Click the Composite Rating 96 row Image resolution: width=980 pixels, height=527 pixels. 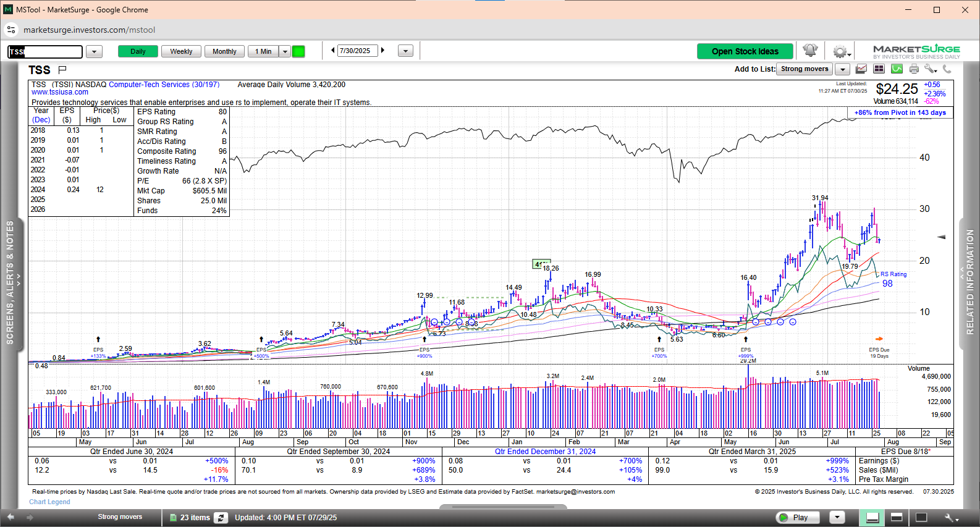(182, 151)
